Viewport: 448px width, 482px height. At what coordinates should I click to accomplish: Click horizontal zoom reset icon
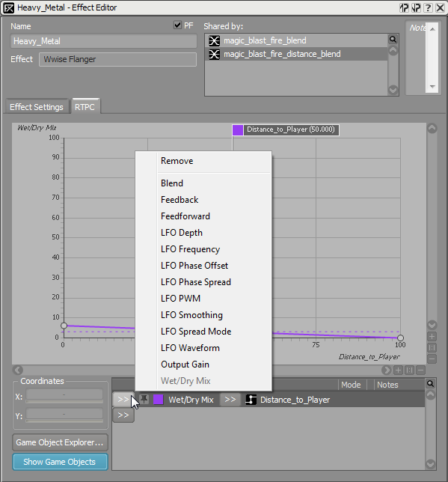[x=410, y=370]
